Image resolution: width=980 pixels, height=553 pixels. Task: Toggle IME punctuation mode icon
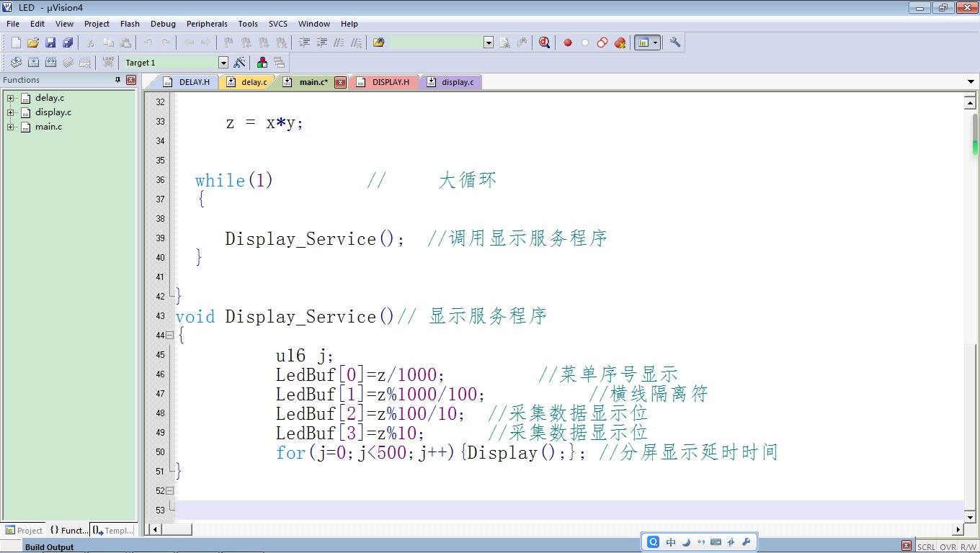700,542
